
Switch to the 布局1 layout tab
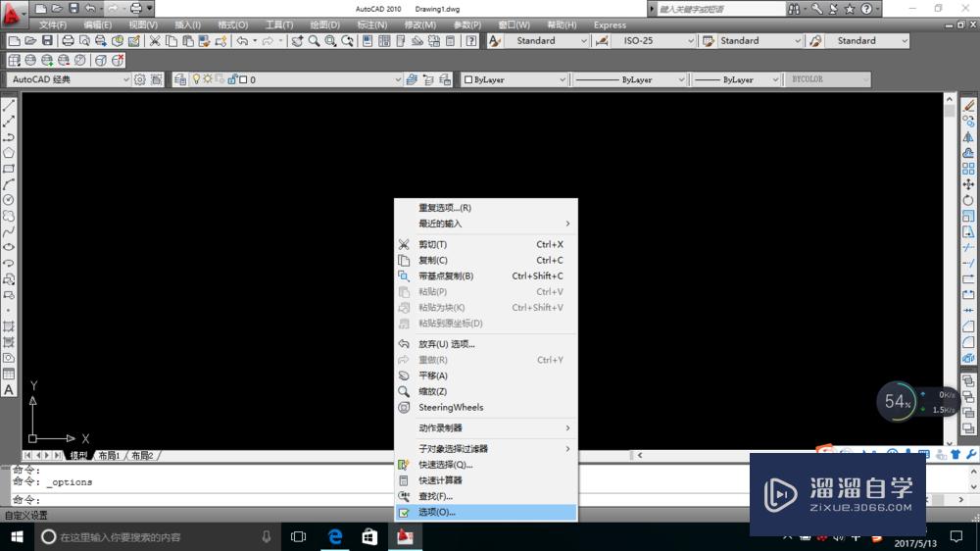[110, 455]
